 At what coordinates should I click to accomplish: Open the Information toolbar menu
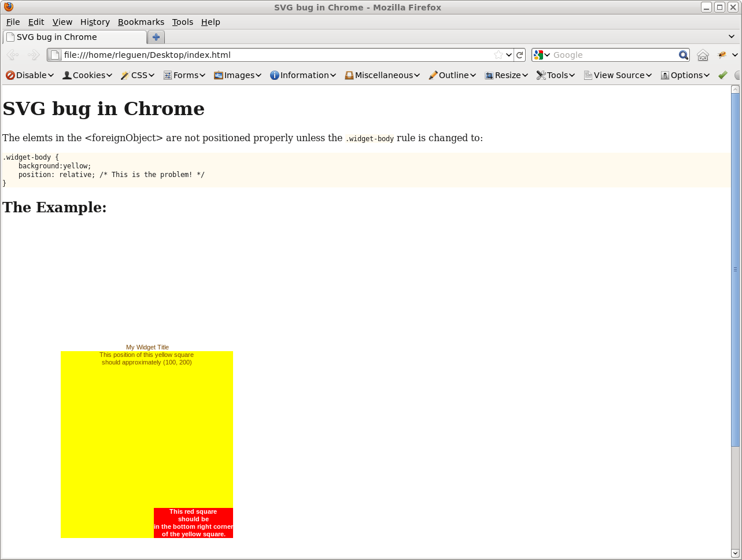(303, 75)
